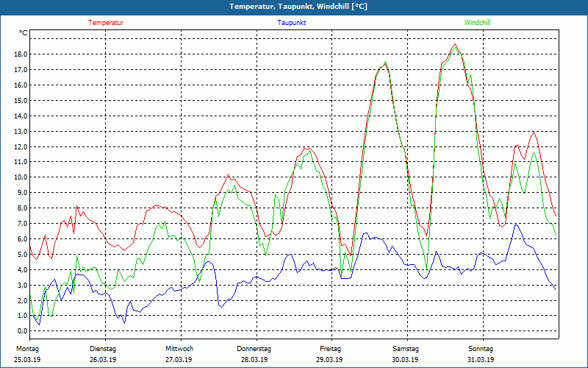Viewport: 588px width, 368px height.
Task: Click the 15,0 y-axis value
Action: click(21, 100)
